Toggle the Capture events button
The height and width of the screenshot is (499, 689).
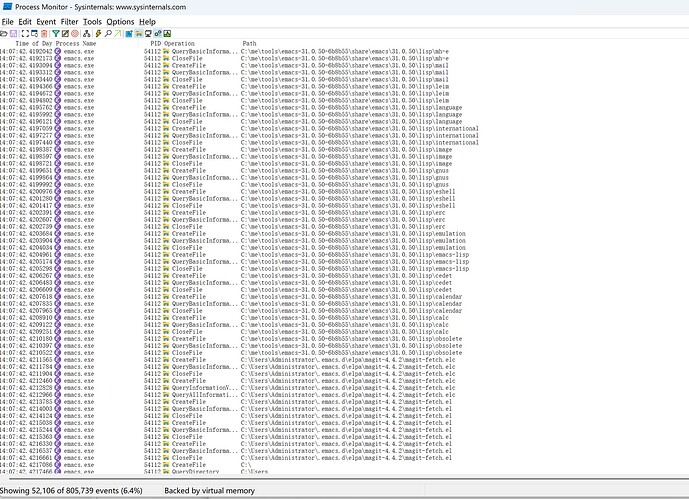click(x=25, y=33)
